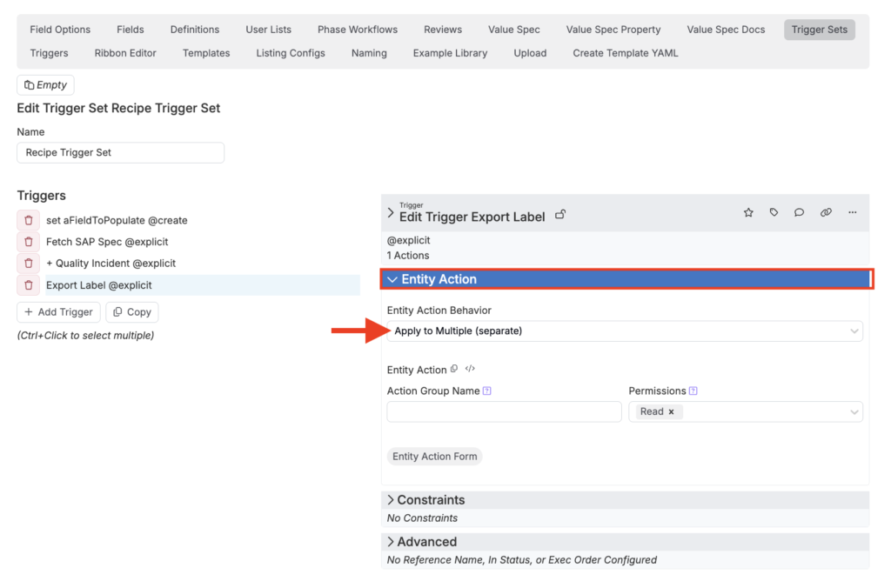891x588 pixels.
Task: Switch to the Field Options tab
Action: pos(60,30)
